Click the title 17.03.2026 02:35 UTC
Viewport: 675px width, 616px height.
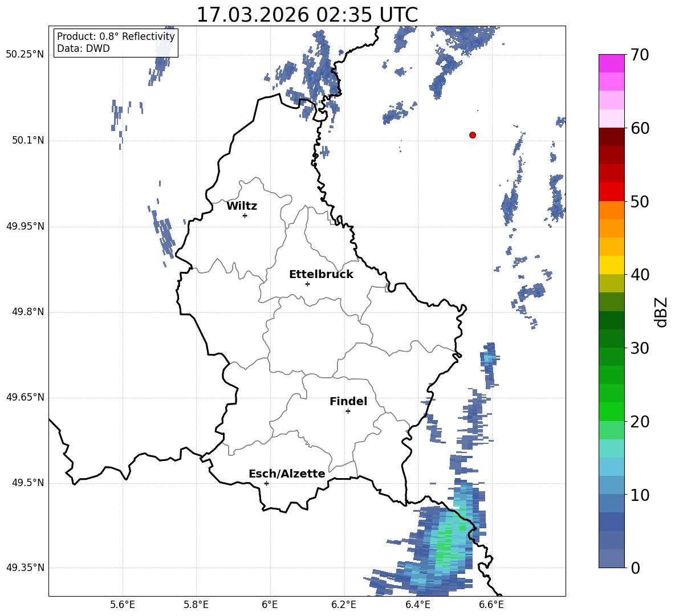click(x=307, y=15)
